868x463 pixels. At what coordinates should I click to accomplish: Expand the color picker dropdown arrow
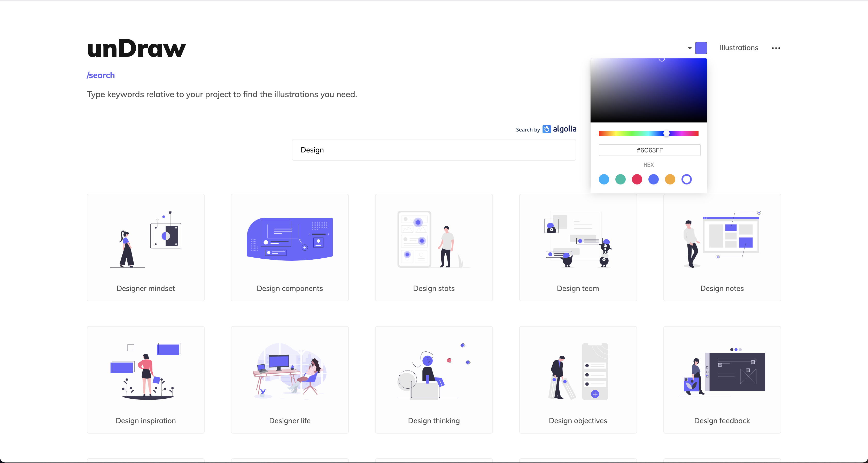690,48
